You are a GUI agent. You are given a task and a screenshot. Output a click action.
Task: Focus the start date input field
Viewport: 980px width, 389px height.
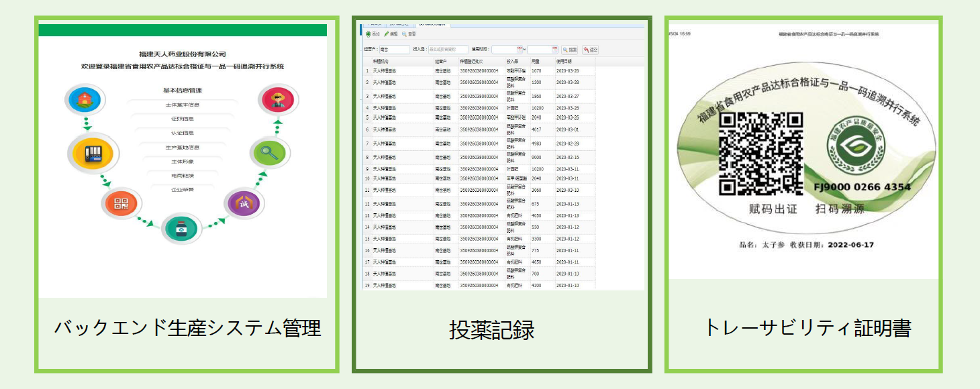(507, 49)
